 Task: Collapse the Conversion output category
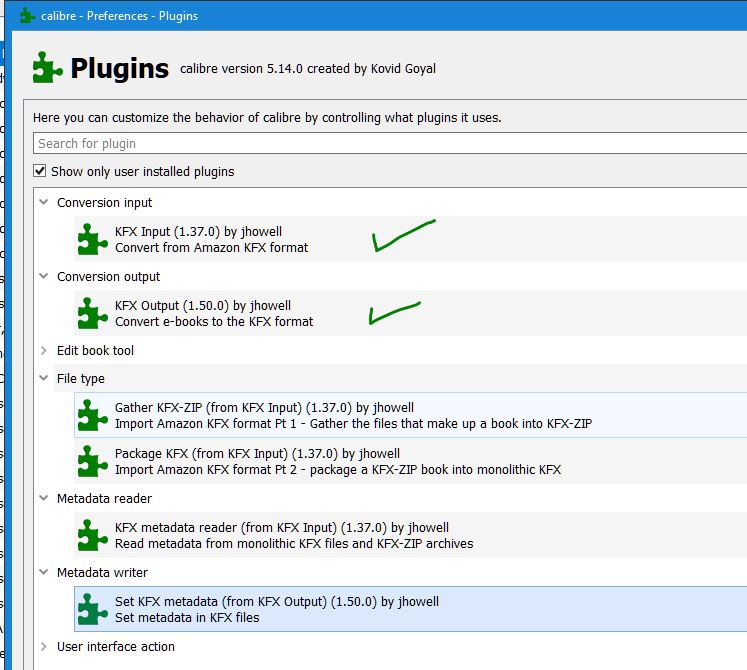44,276
